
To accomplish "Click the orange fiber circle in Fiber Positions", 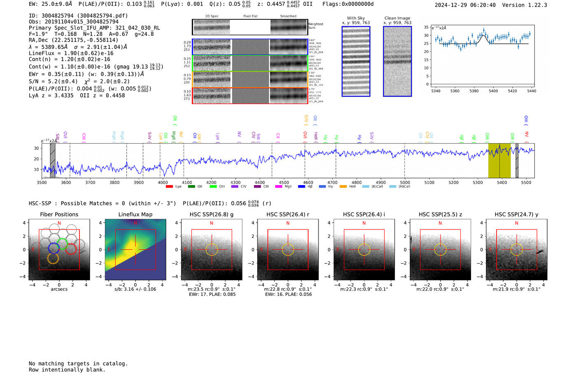I will (x=53, y=258).
